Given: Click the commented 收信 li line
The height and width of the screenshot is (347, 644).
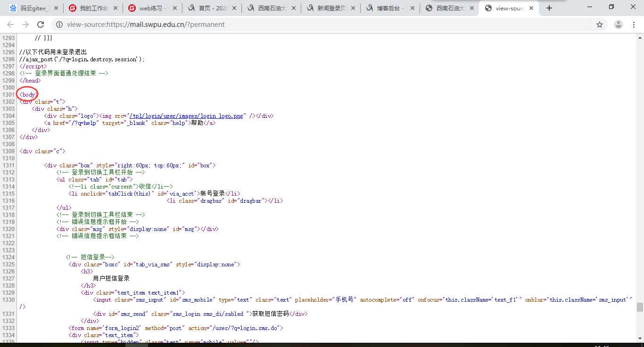Looking at the screenshot, I should [121, 187].
